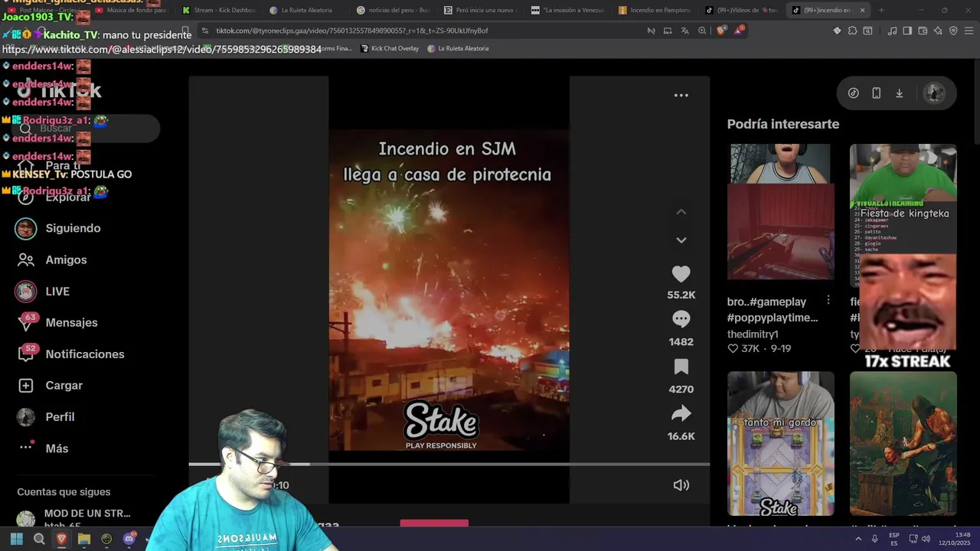
Task: Click the music note icon in browser toolbar
Action: click(892, 31)
